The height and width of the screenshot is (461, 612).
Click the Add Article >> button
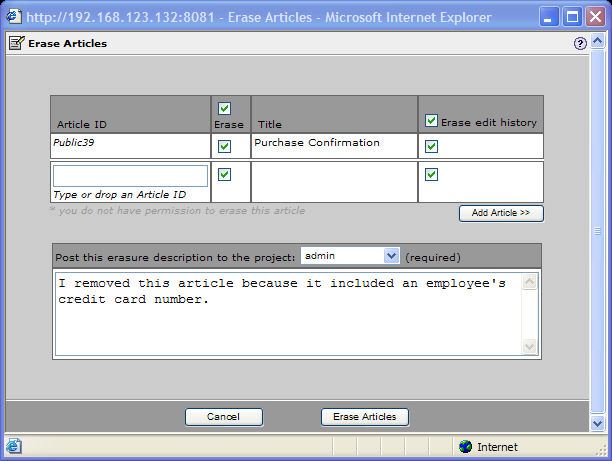(x=501, y=213)
